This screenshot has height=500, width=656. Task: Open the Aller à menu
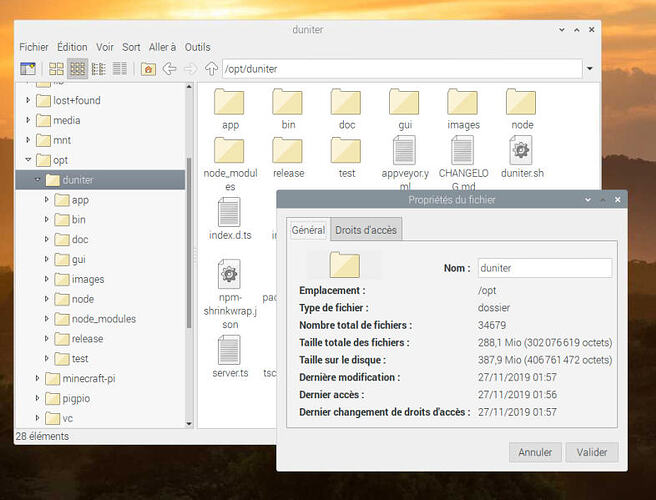pos(162,47)
